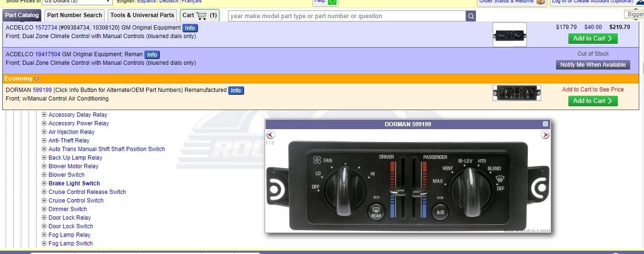
Task: Show next image in popup
Action: (545, 135)
